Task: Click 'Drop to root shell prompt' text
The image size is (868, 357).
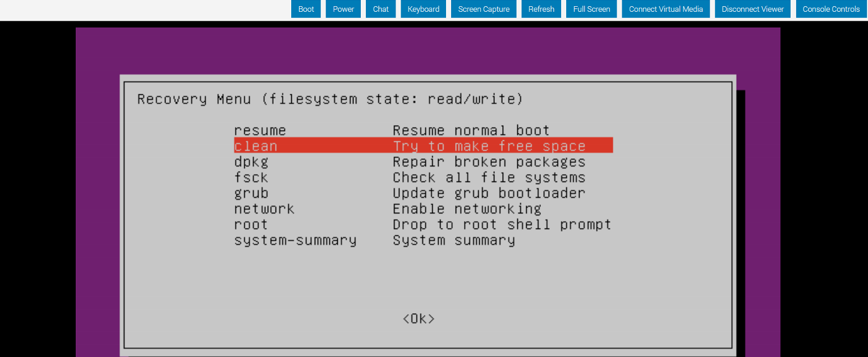Action: point(502,225)
